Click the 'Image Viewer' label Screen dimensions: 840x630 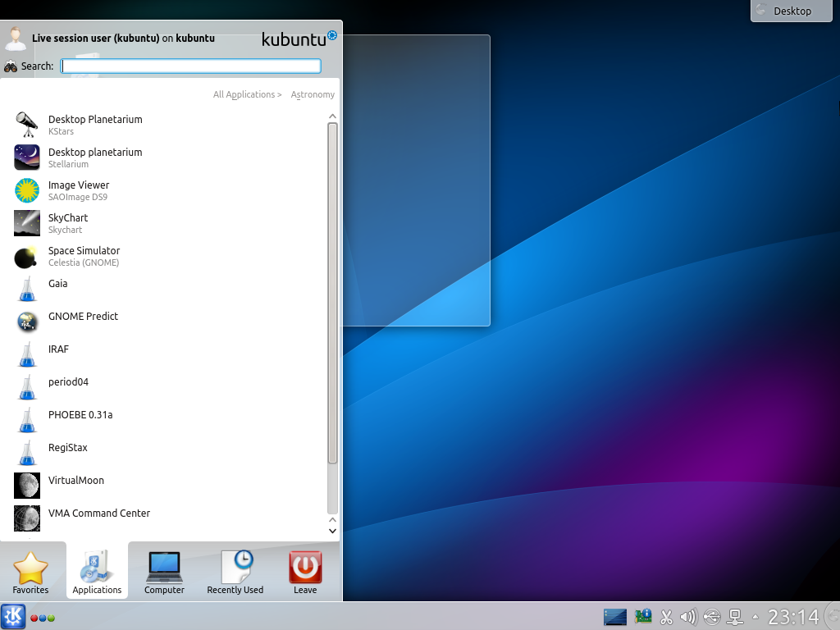[x=79, y=185]
